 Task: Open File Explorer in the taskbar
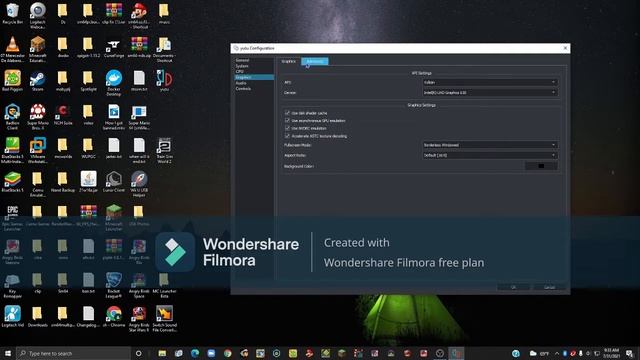(x=162, y=353)
